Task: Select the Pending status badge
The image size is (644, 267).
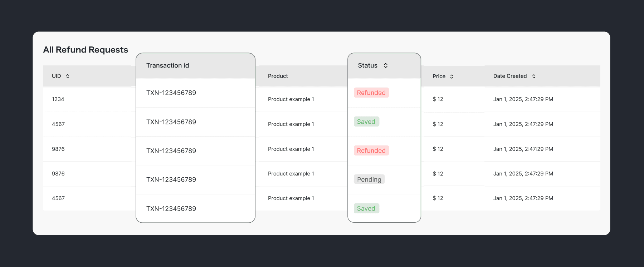Action: [369, 179]
